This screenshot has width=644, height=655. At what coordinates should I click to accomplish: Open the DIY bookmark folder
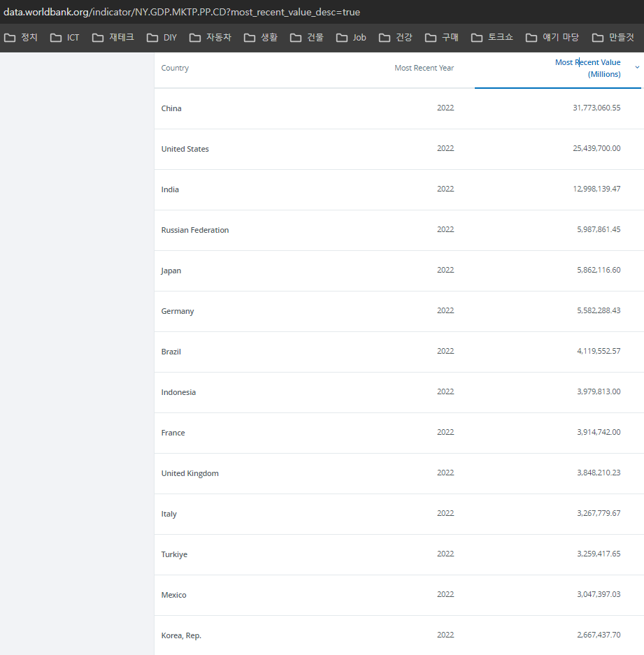162,38
